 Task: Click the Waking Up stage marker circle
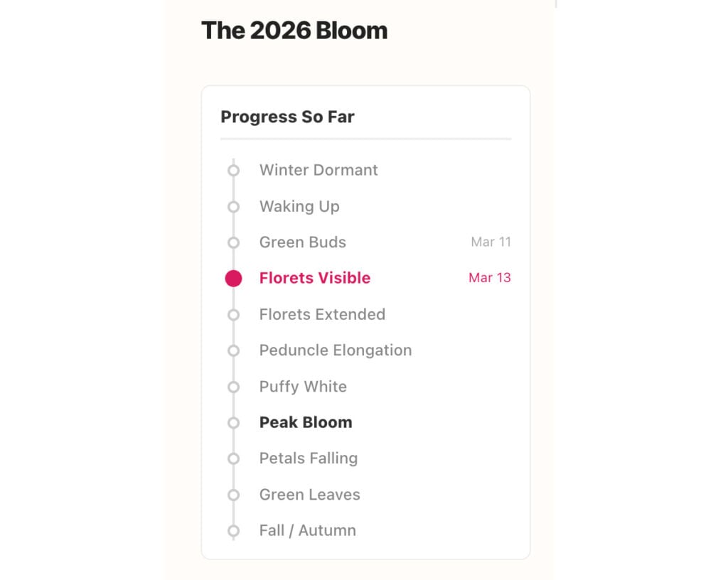[233, 206]
